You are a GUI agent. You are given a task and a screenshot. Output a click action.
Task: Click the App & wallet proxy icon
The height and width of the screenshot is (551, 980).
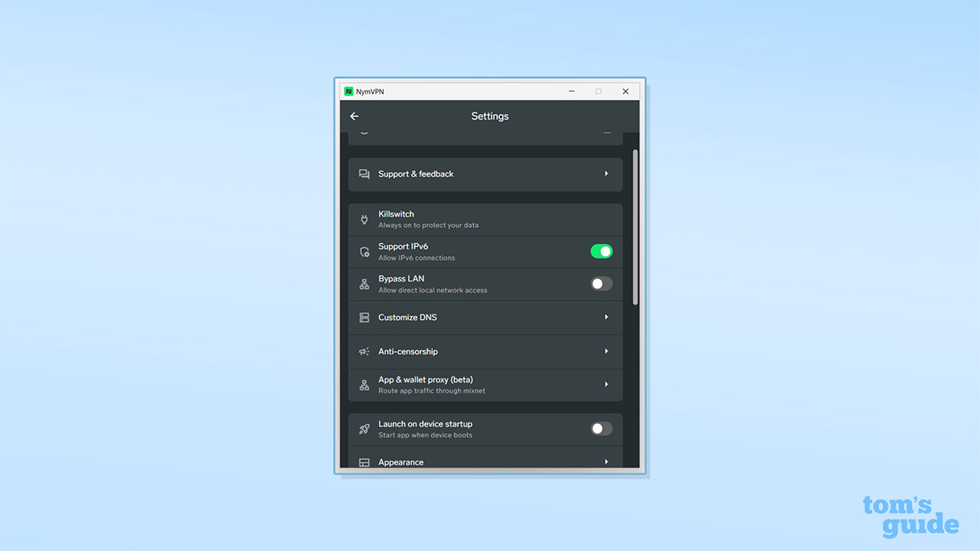[364, 385]
